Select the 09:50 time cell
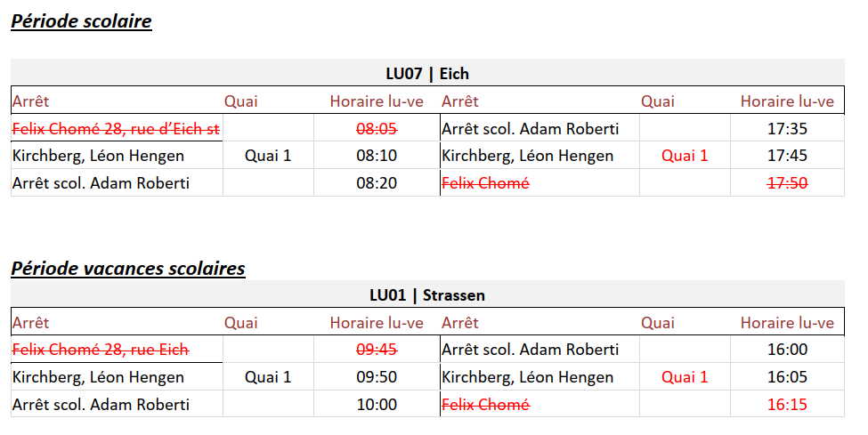This screenshot has width=868, height=435. tap(377, 377)
